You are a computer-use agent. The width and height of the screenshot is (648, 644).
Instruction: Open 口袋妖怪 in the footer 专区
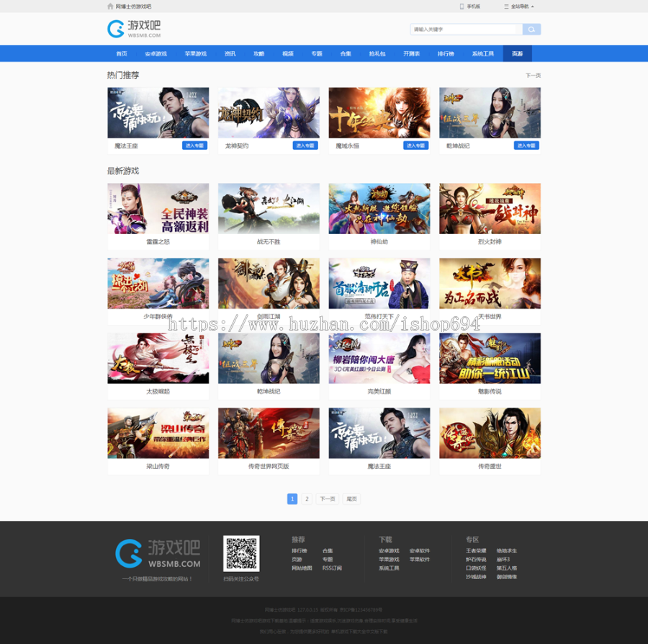(476, 568)
